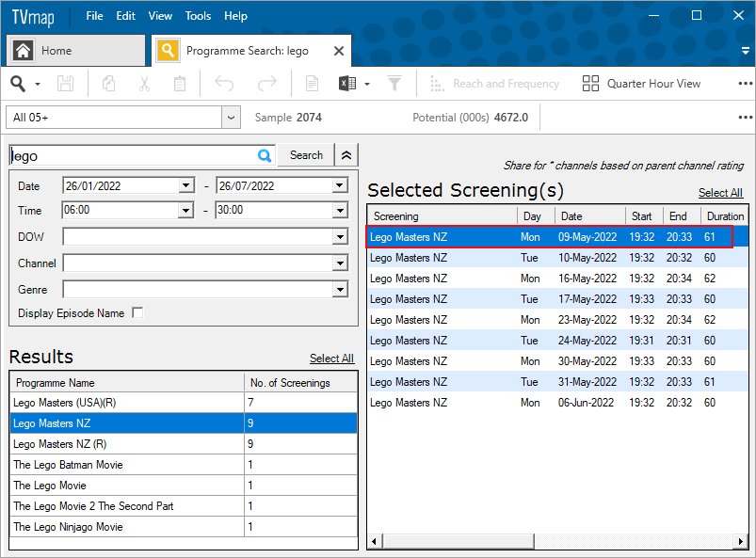Click the Reach and Frequency dotted icon
Screen dimensions: 756x558
click(437, 84)
